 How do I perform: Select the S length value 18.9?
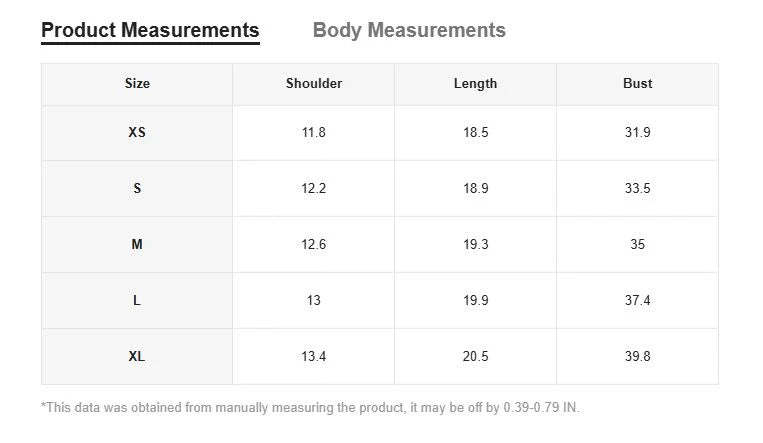coord(475,188)
